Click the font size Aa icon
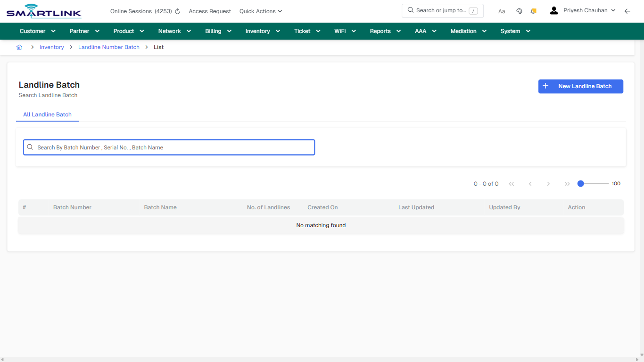This screenshot has width=644, height=362. [501, 11]
